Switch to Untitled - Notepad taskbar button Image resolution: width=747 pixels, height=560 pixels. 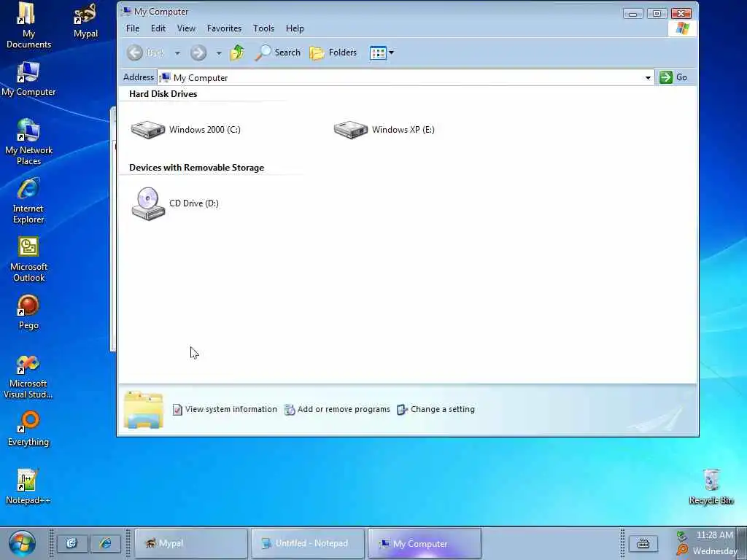pos(308,543)
